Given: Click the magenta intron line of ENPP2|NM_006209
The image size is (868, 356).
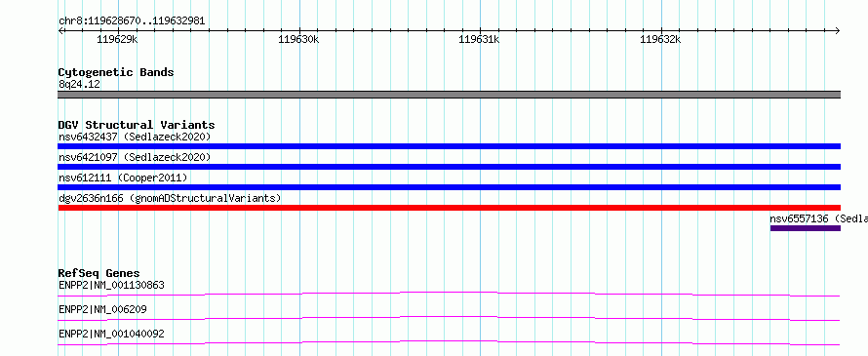Looking at the screenshot, I should click(x=450, y=318).
